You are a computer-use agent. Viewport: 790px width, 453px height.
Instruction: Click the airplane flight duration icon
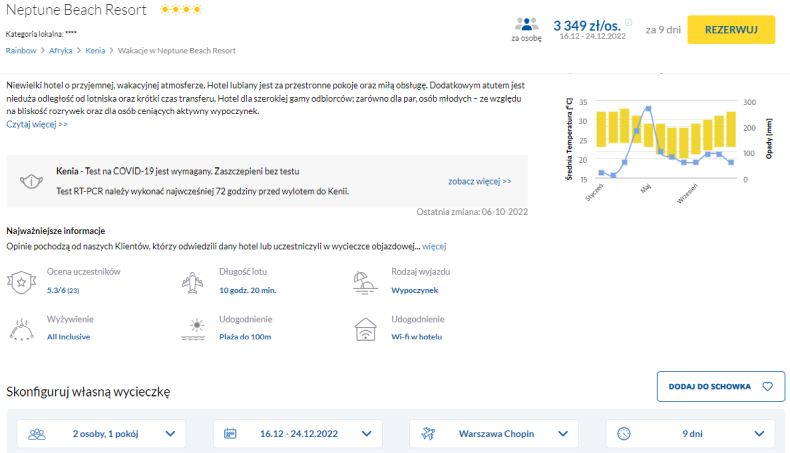click(x=193, y=282)
